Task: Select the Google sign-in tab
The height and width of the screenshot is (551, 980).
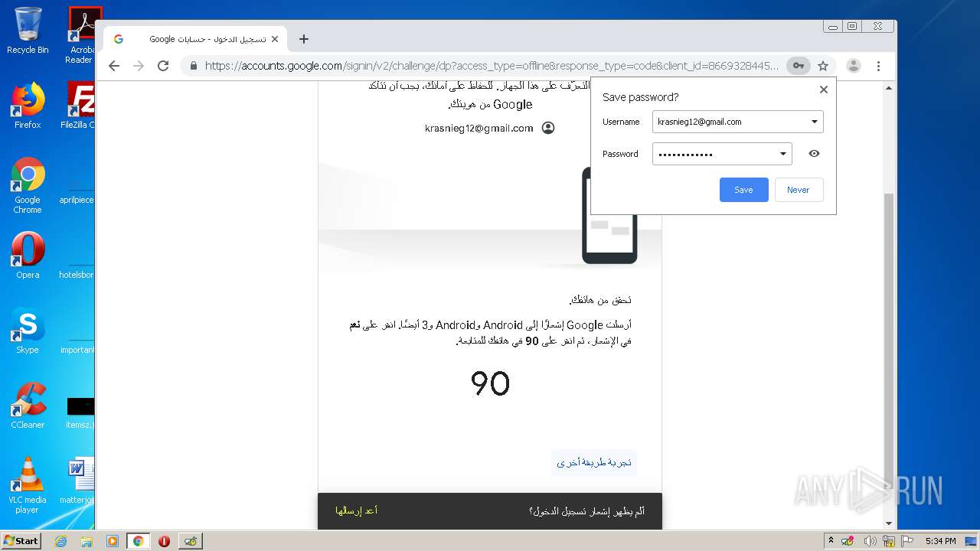Action: click(x=195, y=39)
